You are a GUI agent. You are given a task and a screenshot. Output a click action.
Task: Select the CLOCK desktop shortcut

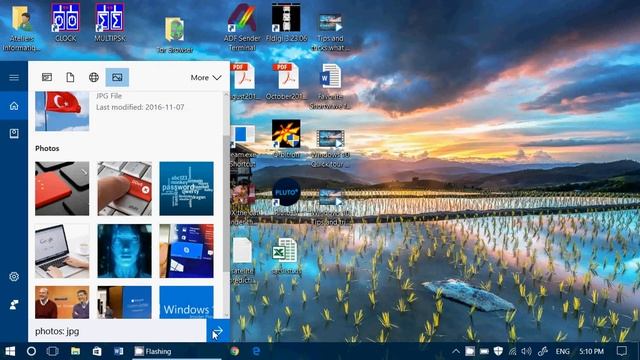coord(65,22)
